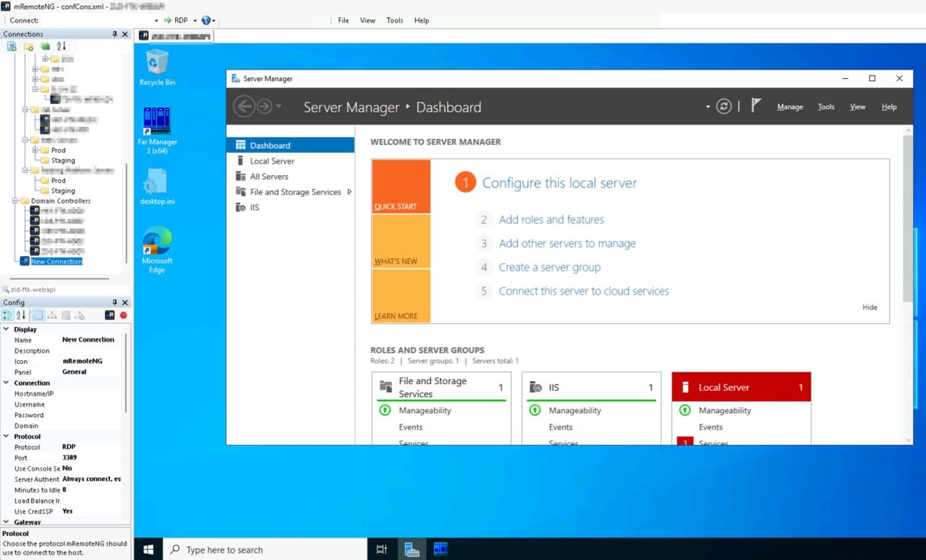Image resolution: width=926 pixels, height=560 pixels.
Task: Select Far Manager 3 desktop shortcut
Action: click(x=157, y=130)
